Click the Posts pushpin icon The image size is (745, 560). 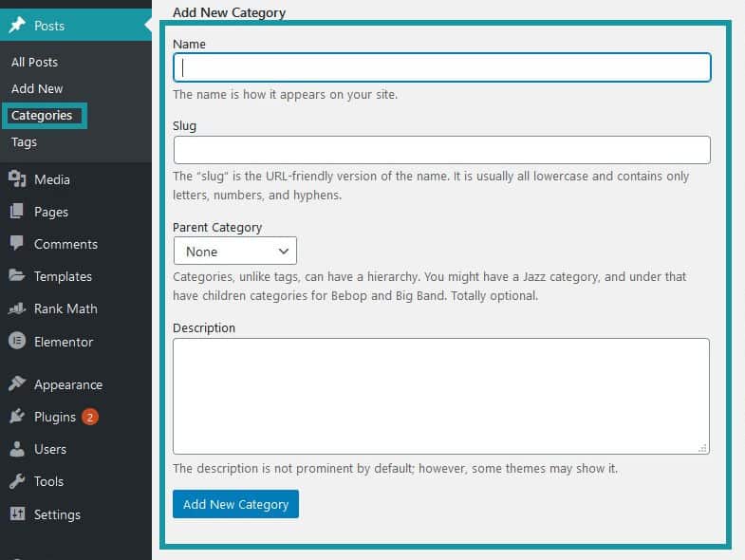pos(16,27)
